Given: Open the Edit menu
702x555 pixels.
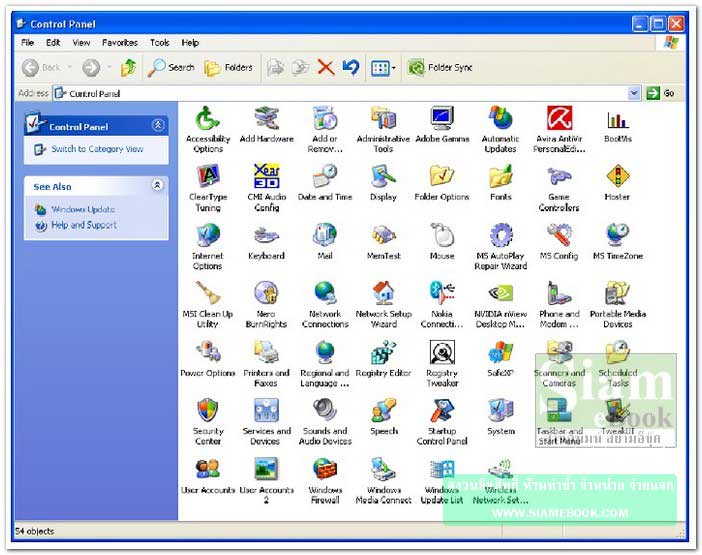Looking at the screenshot, I should (x=53, y=43).
